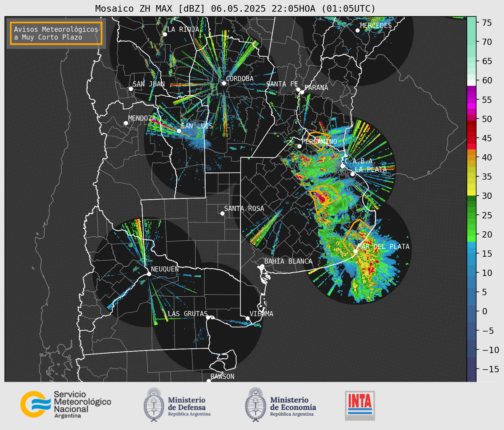Click the VIEDMA city label

pos(261,314)
